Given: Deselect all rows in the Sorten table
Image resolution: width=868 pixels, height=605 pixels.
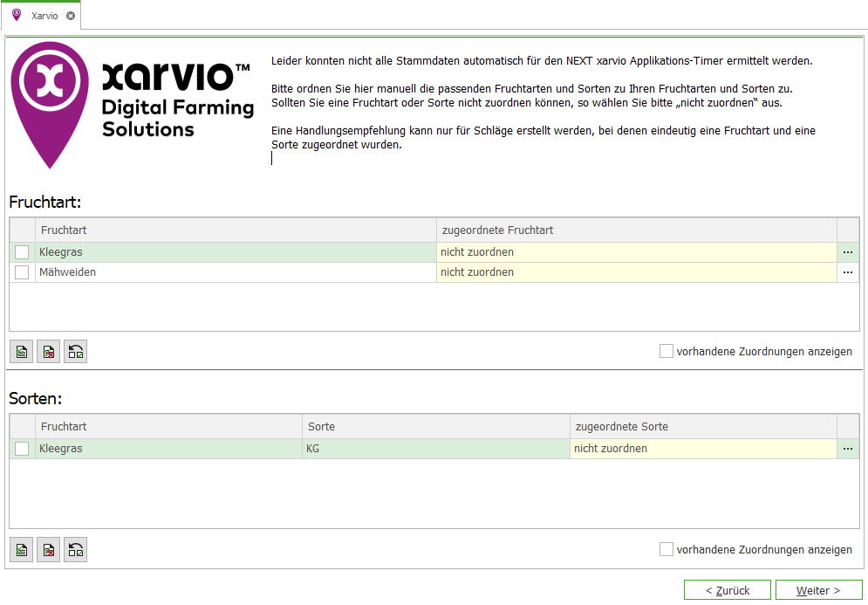Looking at the screenshot, I should (x=48, y=549).
